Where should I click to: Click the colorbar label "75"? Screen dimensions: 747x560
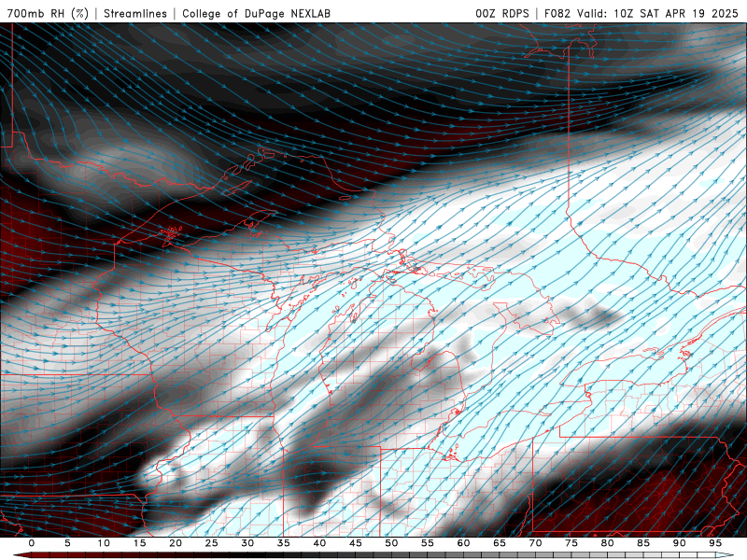(571, 543)
